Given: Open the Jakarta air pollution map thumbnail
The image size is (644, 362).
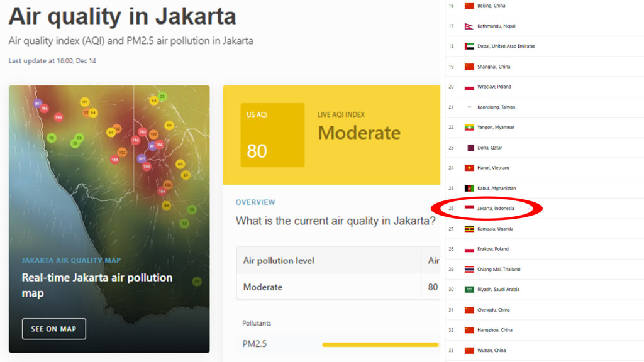Looking at the screenshot, I should [109, 219].
